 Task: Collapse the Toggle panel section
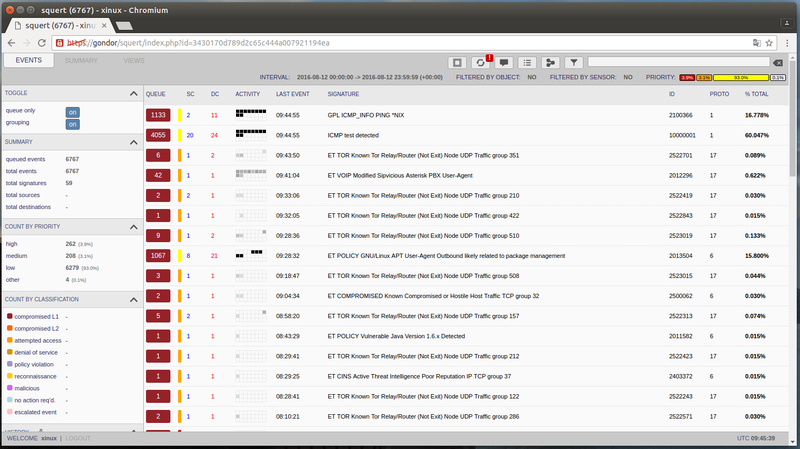point(134,93)
